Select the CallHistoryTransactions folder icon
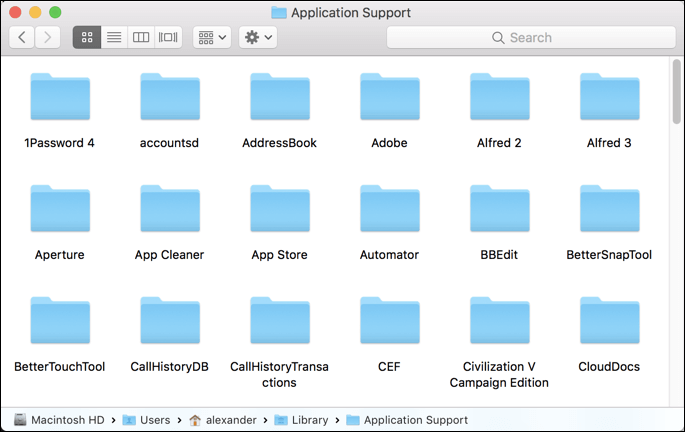 coord(280,320)
